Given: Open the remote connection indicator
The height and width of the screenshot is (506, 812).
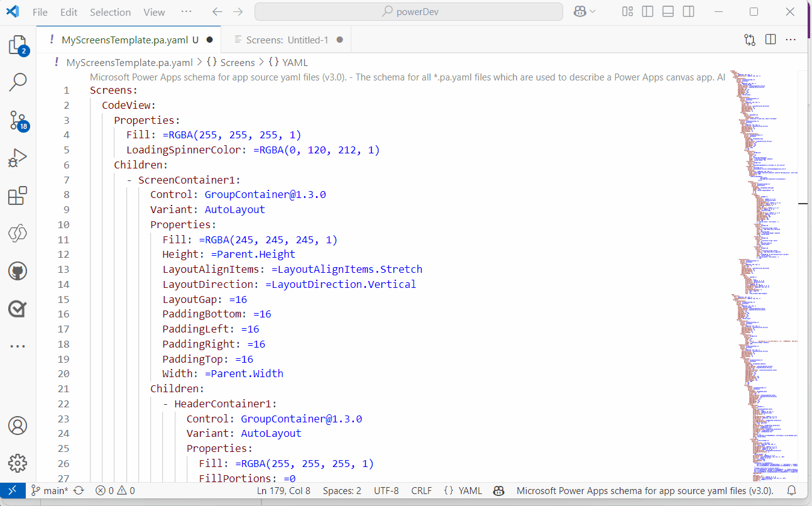Looking at the screenshot, I should coord(13,490).
